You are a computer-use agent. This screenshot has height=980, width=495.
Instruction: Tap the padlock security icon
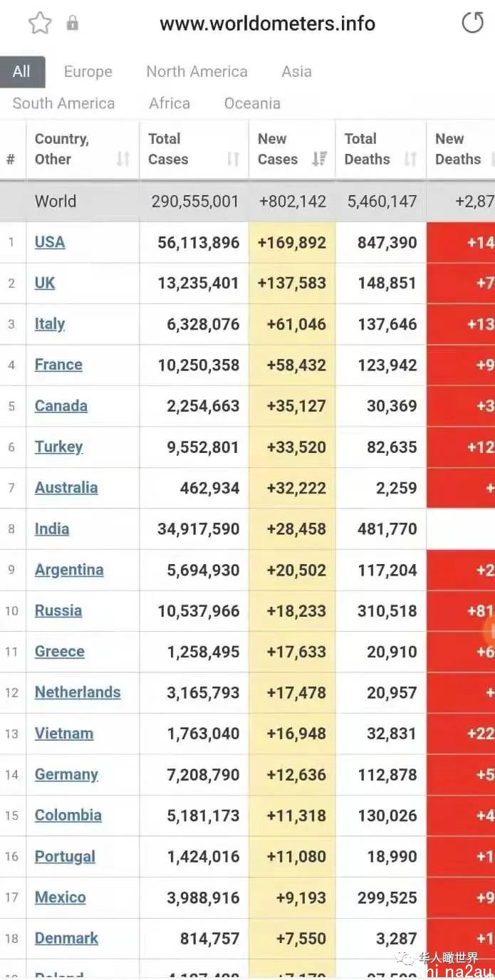click(72, 24)
